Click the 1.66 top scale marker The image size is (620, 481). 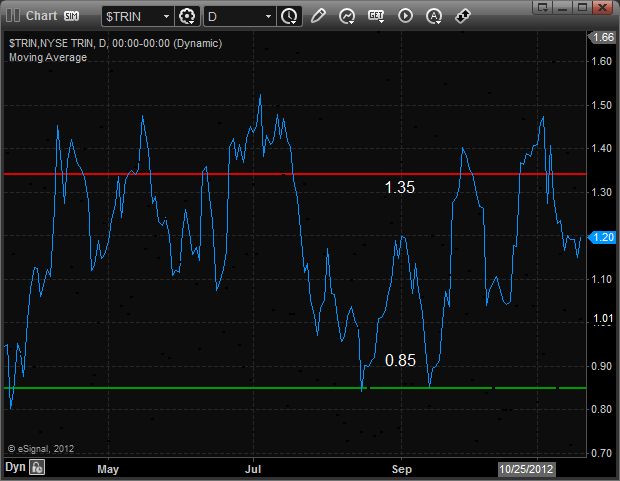[601, 38]
